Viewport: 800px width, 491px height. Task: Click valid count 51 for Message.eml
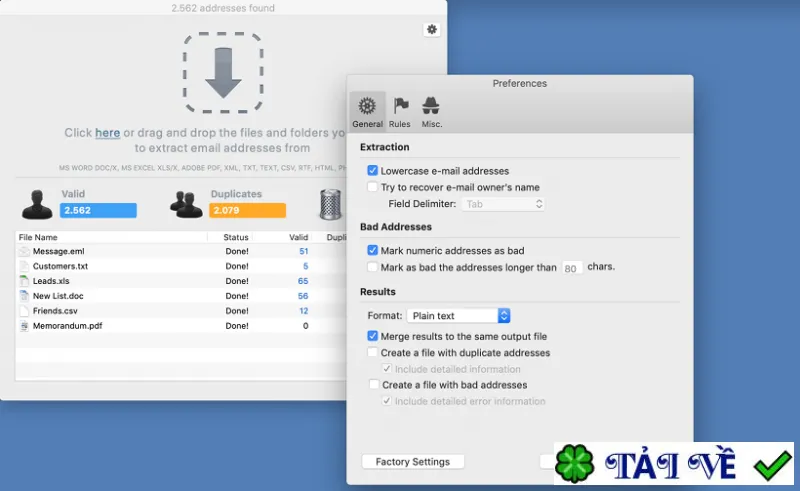304,251
